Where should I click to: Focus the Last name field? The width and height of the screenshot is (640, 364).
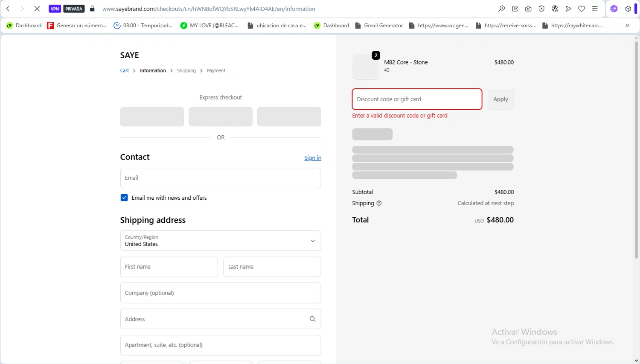[272, 267]
